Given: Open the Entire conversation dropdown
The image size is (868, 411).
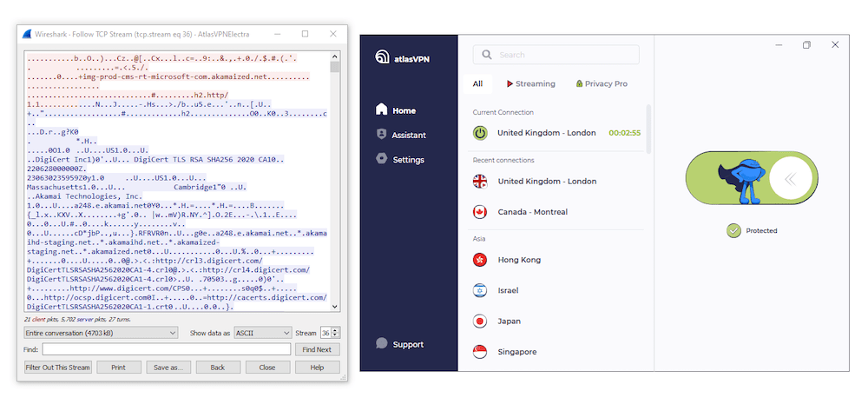Looking at the screenshot, I should click(x=101, y=333).
